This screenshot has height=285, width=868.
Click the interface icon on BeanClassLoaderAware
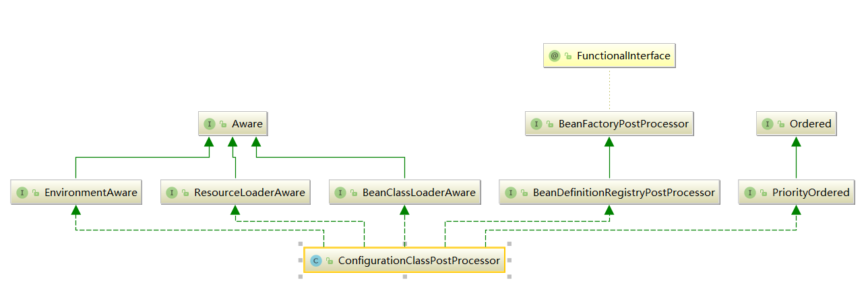point(340,193)
